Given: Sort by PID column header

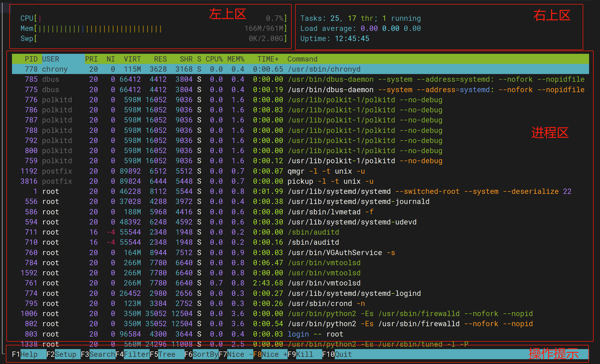Looking at the screenshot, I should pyautogui.click(x=31, y=59).
